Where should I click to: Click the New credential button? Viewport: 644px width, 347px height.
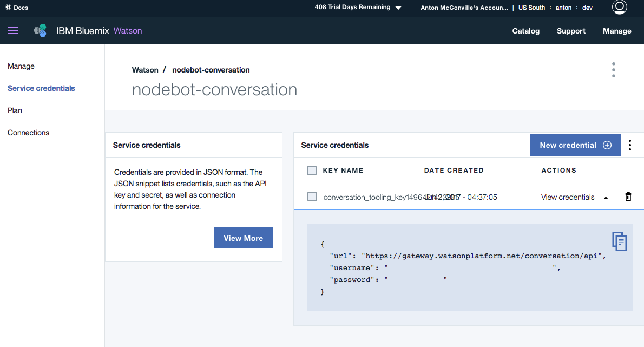pos(575,145)
